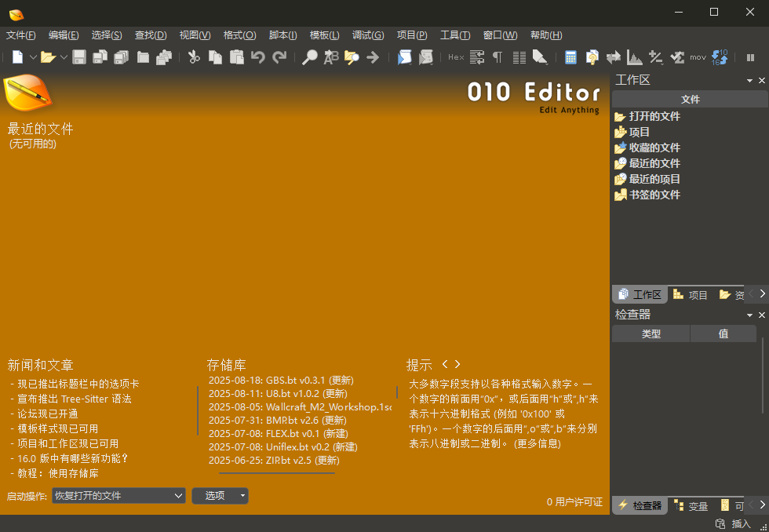The height and width of the screenshot is (532, 769).
Task: Click the repository list horizontal scrollbar
Action: tap(276, 472)
